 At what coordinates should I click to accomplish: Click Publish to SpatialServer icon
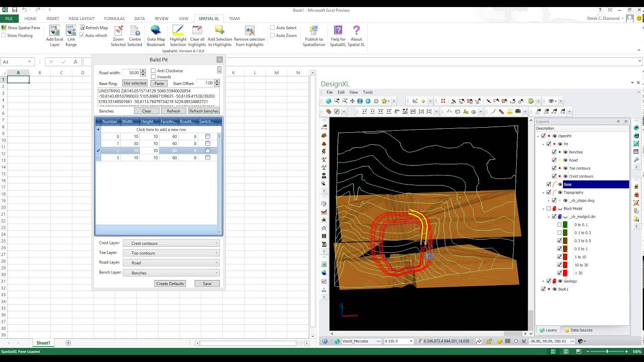pos(314,31)
